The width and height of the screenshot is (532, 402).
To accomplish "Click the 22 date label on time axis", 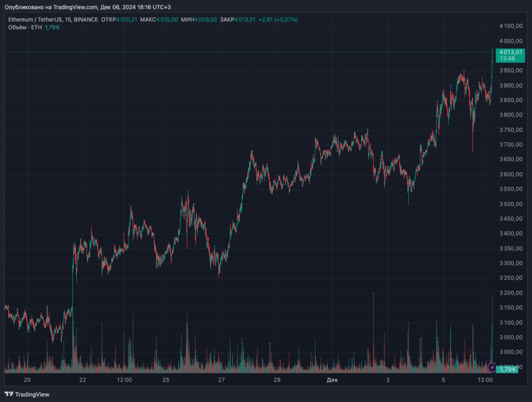I will click(83, 380).
